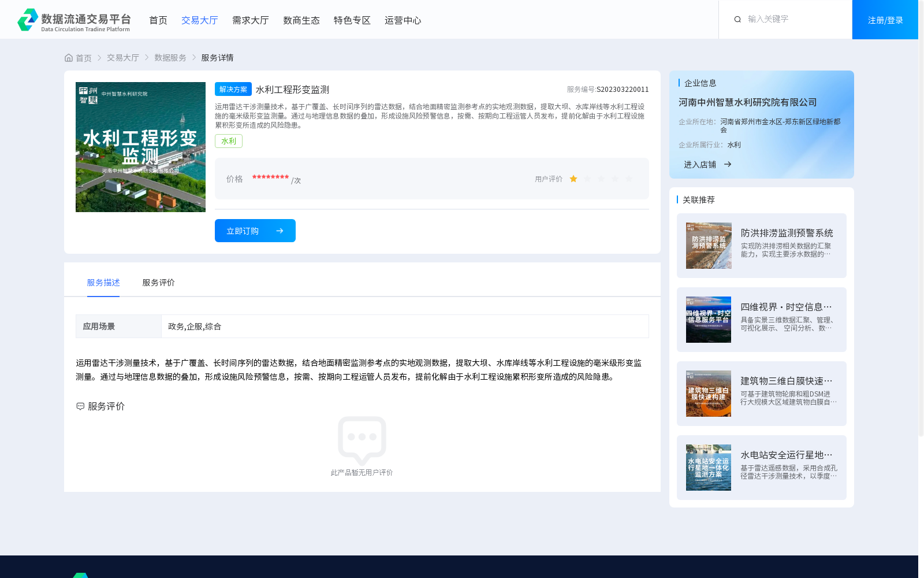Switch to the 服务描述 tab
The width and height of the screenshot is (924, 578).
pyautogui.click(x=103, y=283)
